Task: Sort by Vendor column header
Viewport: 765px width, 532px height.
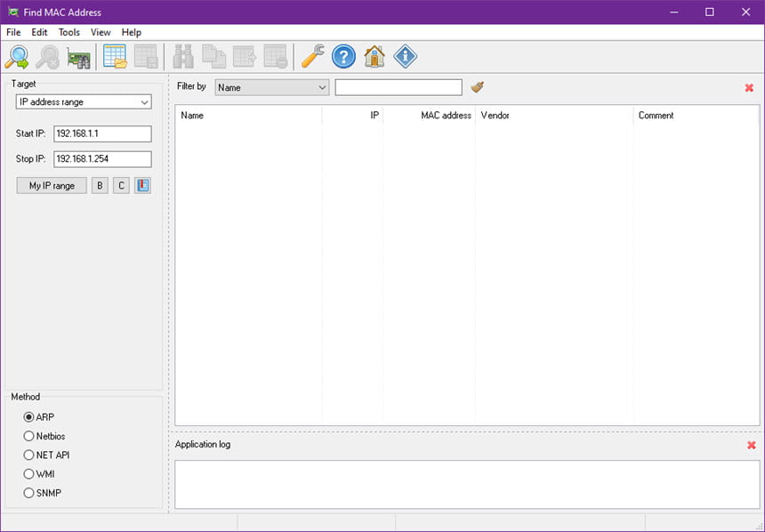Action: point(554,116)
